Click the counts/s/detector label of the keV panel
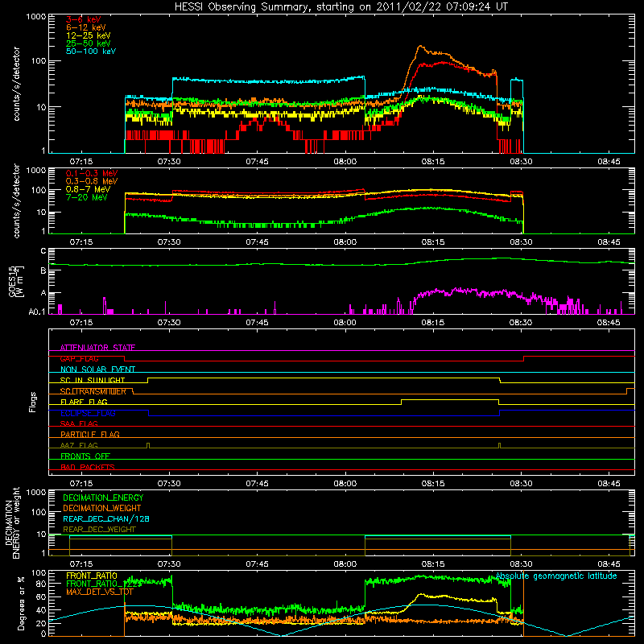The height and width of the screenshot is (644, 644). (16, 84)
